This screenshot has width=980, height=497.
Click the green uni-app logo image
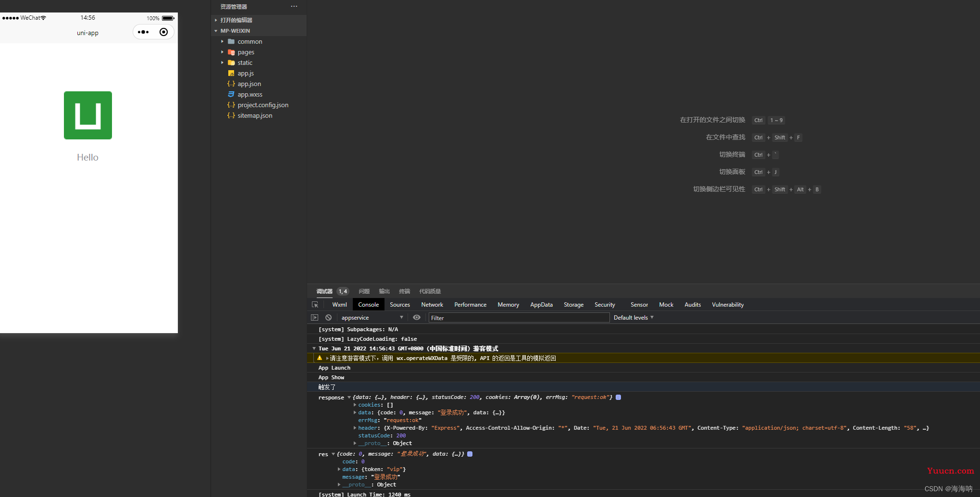(x=88, y=115)
